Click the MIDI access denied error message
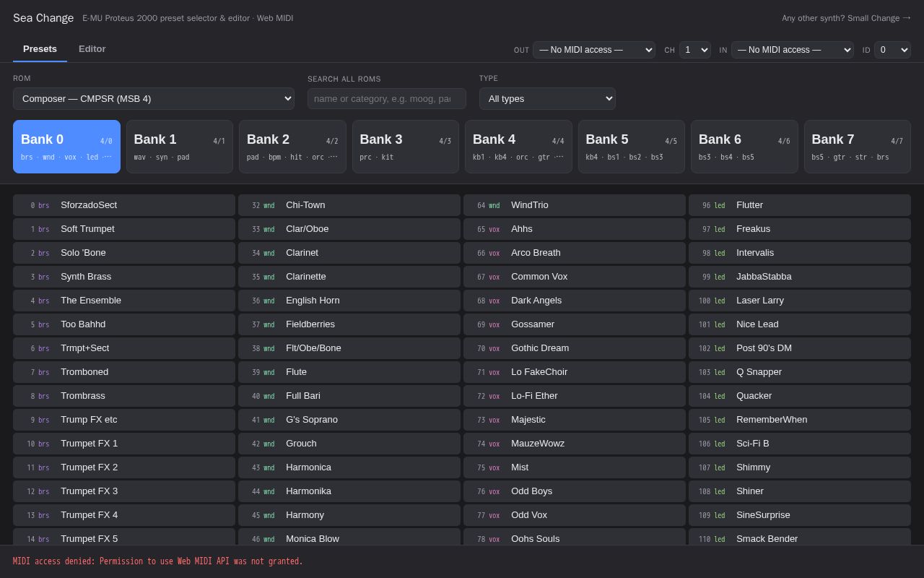 [x=158, y=561]
